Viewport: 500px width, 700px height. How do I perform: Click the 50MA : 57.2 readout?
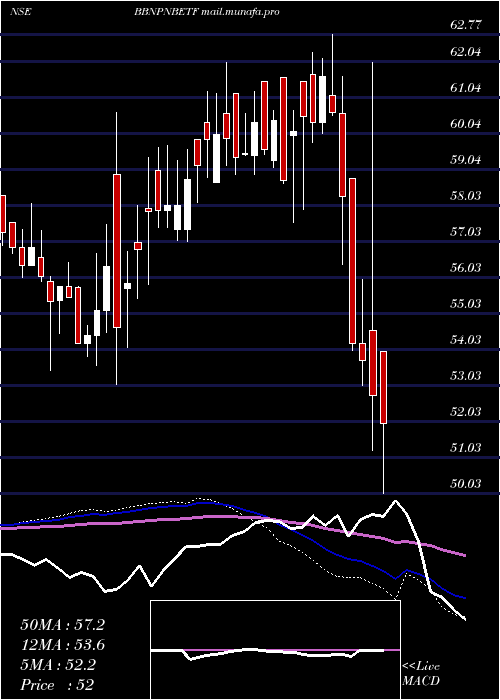point(62,625)
